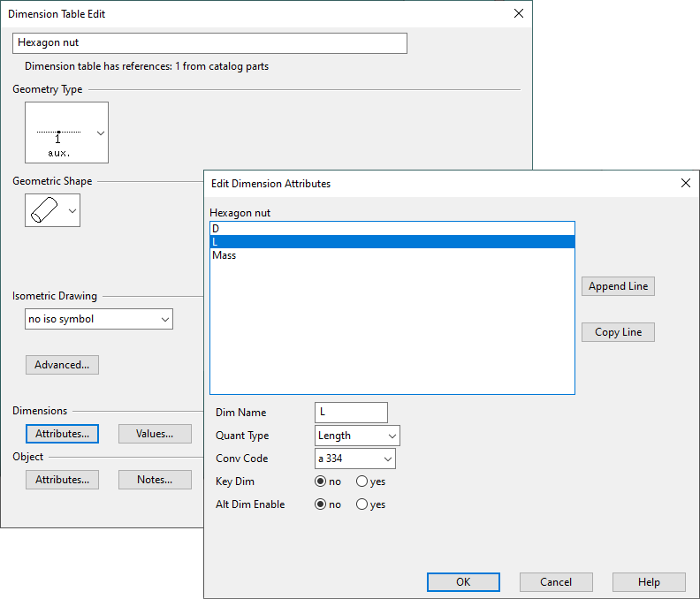Image resolution: width=700 pixels, height=599 pixels.
Task: Click the Append Line button
Action: point(618,286)
